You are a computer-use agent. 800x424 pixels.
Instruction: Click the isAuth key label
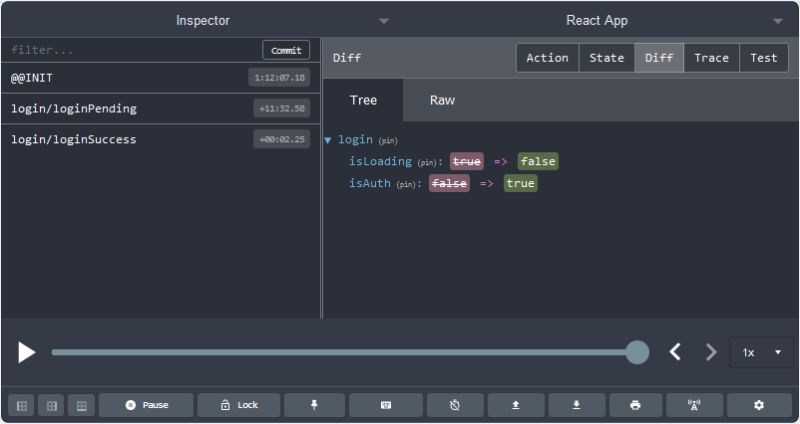(369, 183)
